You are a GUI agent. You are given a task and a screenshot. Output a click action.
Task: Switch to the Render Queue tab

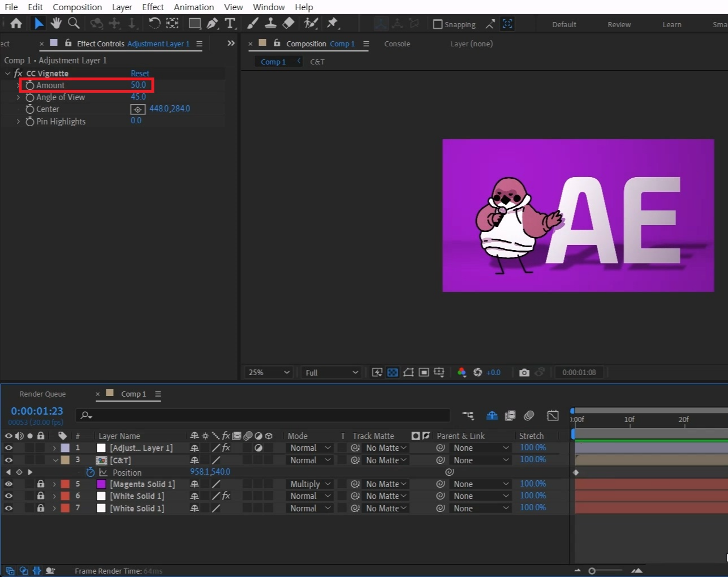pyautogui.click(x=42, y=394)
